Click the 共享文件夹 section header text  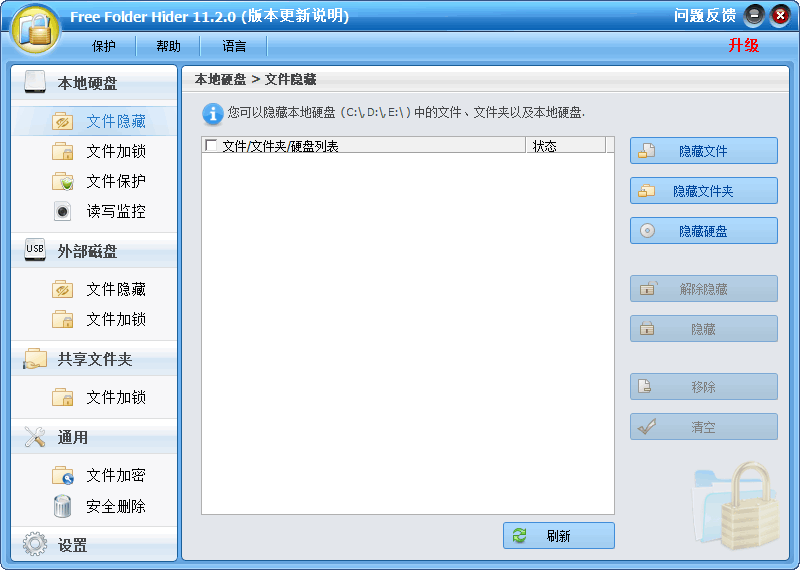[95, 359]
